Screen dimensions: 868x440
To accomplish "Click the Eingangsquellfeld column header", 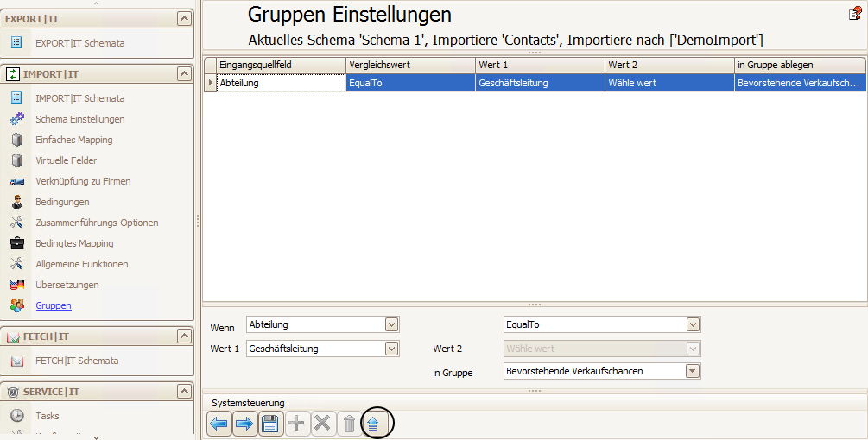I will tap(282, 65).
